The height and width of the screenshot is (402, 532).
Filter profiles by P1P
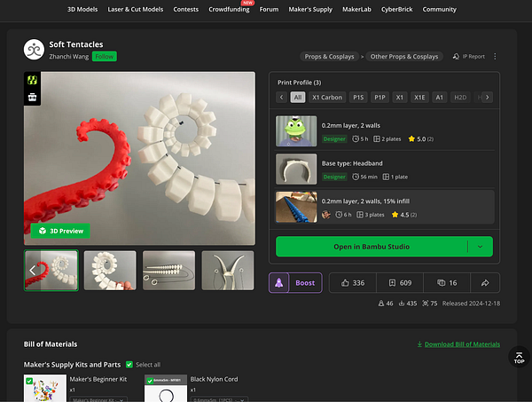[x=379, y=98]
